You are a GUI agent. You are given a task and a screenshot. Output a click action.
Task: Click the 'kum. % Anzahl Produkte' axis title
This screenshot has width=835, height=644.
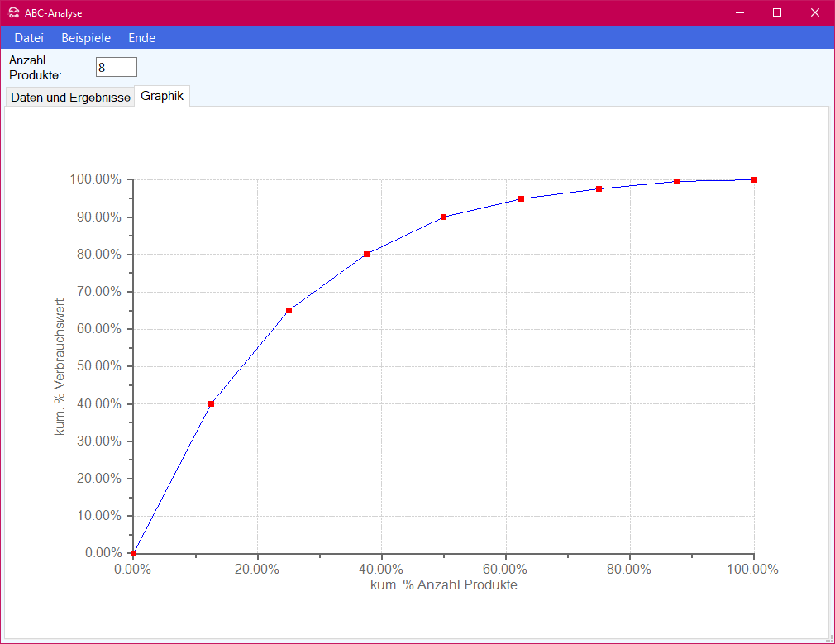pyautogui.click(x=444, y=585)
